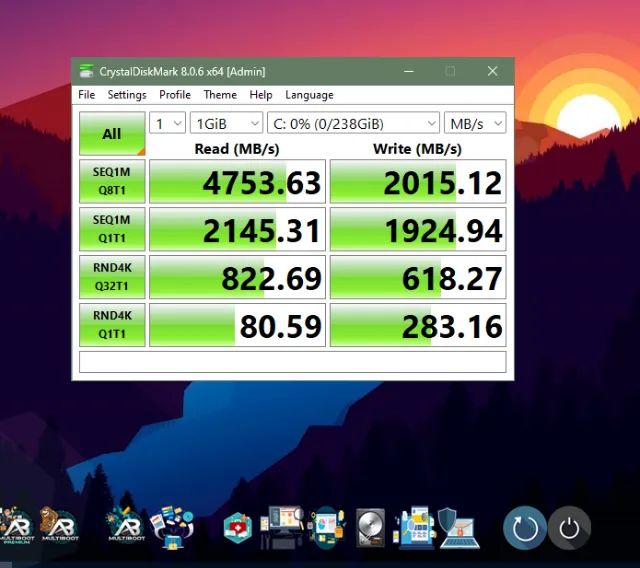The image size is (640, 568).
Task: Click the Read (MB/s) column header
Action: [x=237, y=149]
